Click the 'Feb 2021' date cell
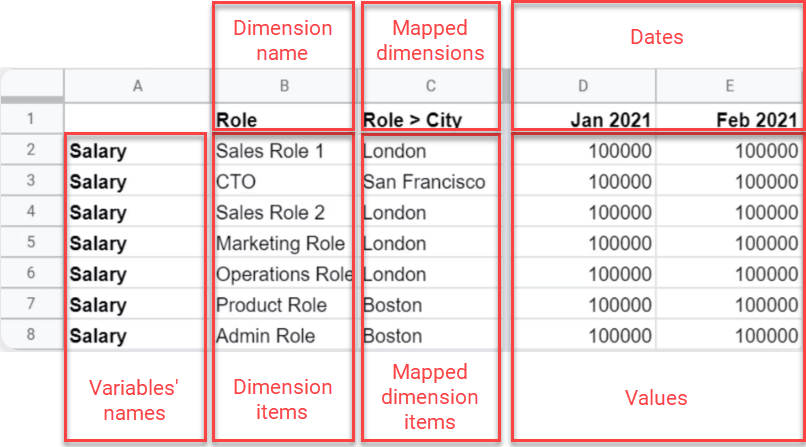 (730, 120)
